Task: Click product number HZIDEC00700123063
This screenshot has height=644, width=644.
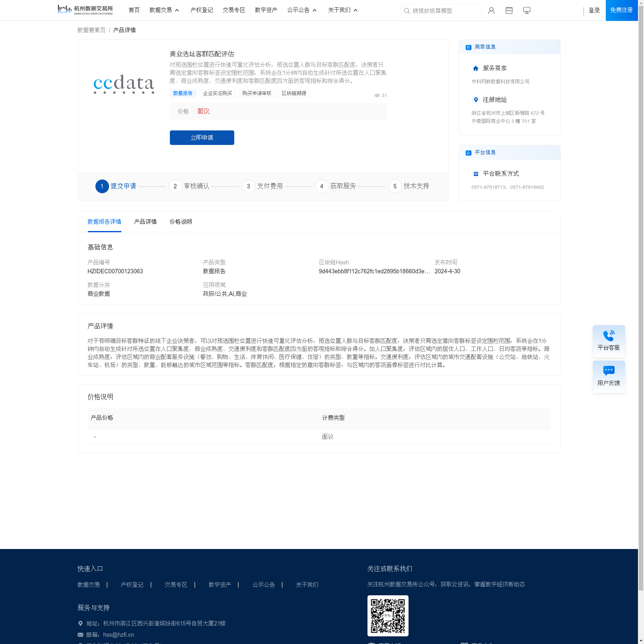Action: [x=115, y=271]
